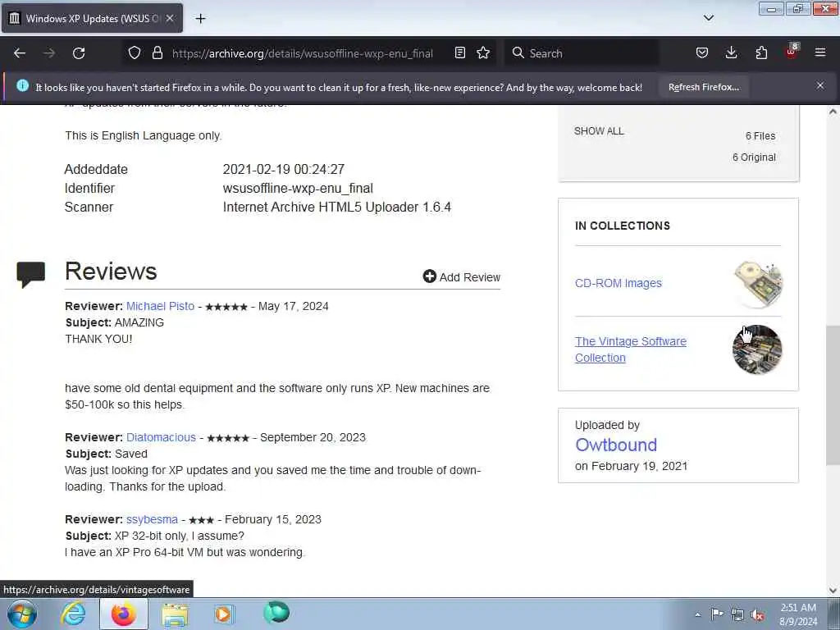Click the '6 Original' text

754,157
